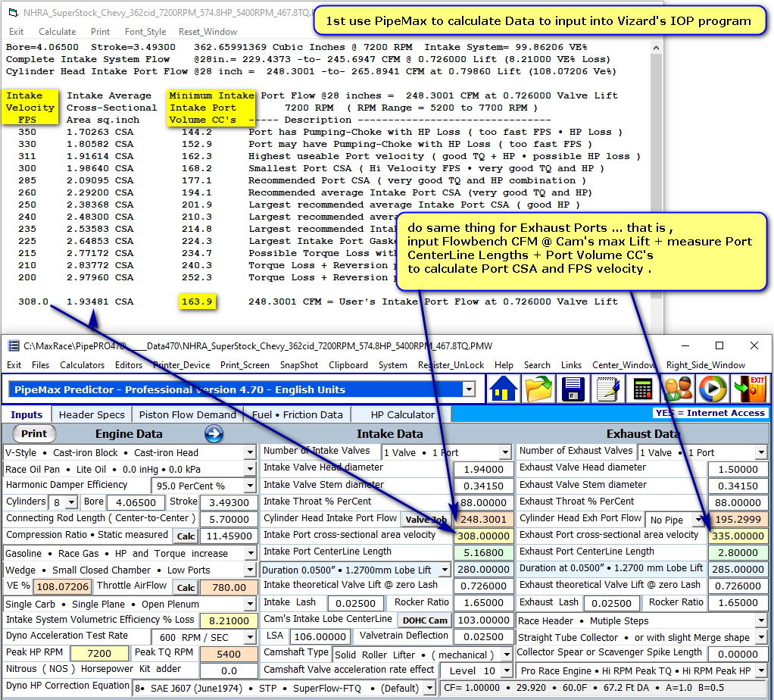Open the Wedge chamber type dropdown
Image resolution: width=774 pixels, height=700 pixels.
pos(250,570)
